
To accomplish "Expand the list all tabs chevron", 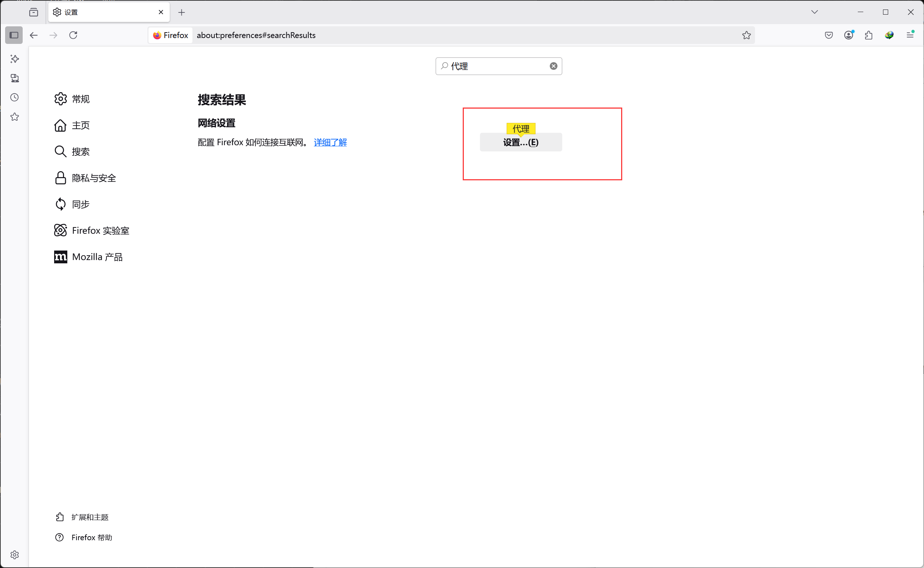I will coord(814,12).
